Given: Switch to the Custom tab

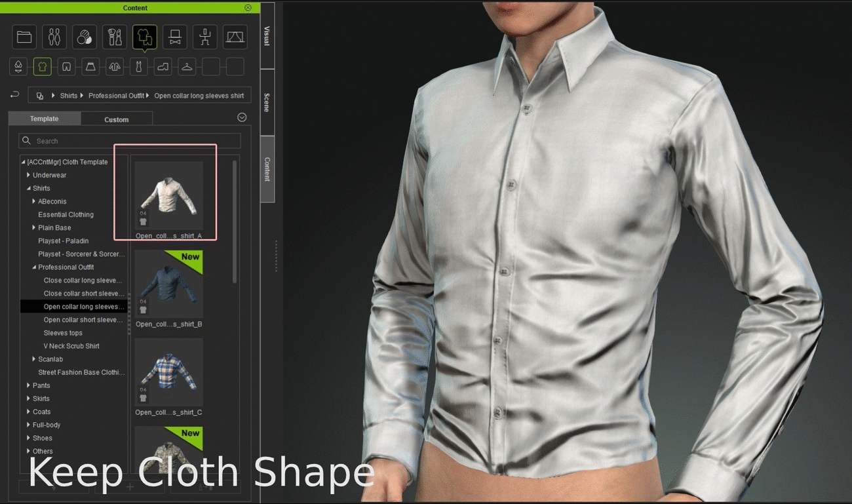Looking at the screenshot, I should (116, 119).
